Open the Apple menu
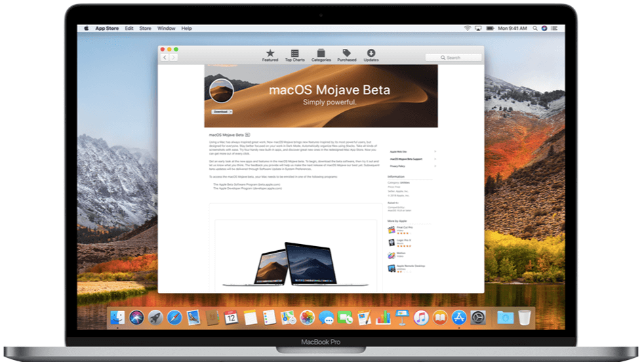Screen dimensions: 644x362 pyautogui.click(x=86, y=28)
